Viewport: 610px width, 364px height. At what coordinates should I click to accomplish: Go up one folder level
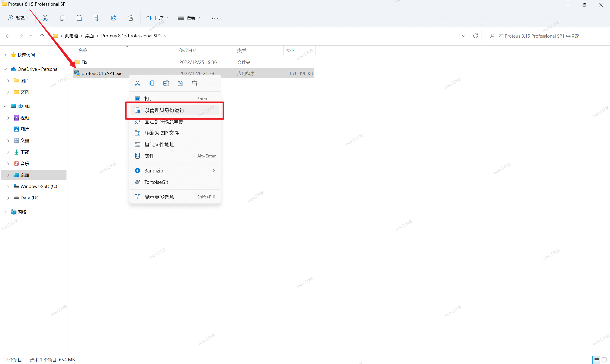coord(42,36)
